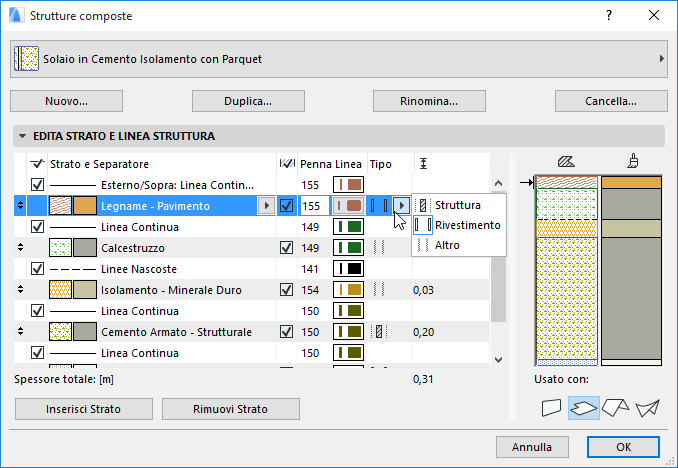This screenshot has width=678, height=468.
Task: Click the Nuovo... button
Action: click(x=67, y=101)
